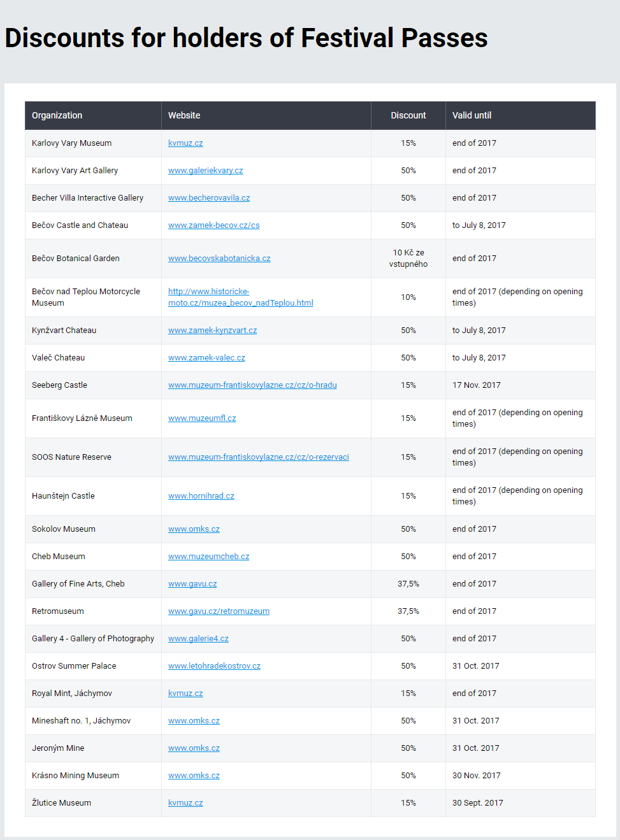Viewport: 620px width, 840px height.
Task: Click the Discount column header
Action: coord(408,115)
